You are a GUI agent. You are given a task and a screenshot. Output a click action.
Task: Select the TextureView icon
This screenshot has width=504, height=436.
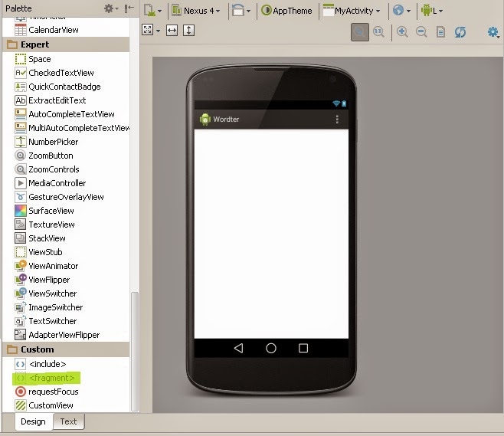(21, 225)
